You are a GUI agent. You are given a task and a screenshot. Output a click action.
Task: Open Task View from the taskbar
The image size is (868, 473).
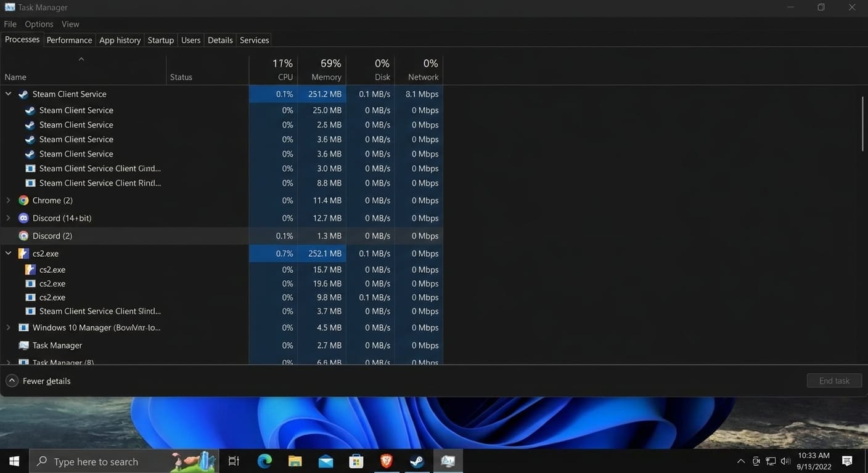point(234,461)
